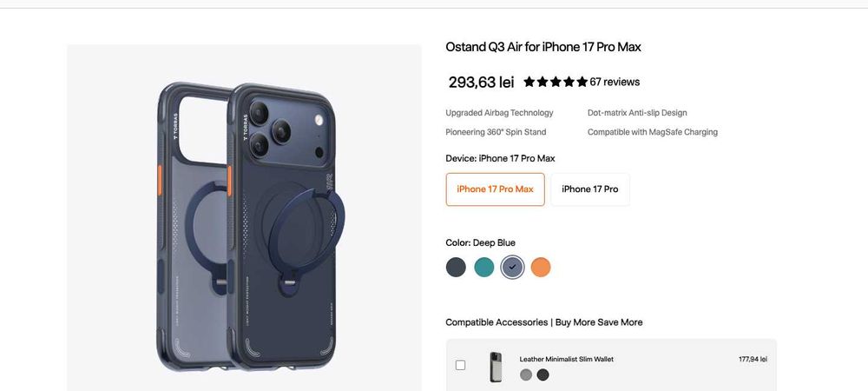Open the 67 reviews link
868x391 pixels.
click(615, 83)
